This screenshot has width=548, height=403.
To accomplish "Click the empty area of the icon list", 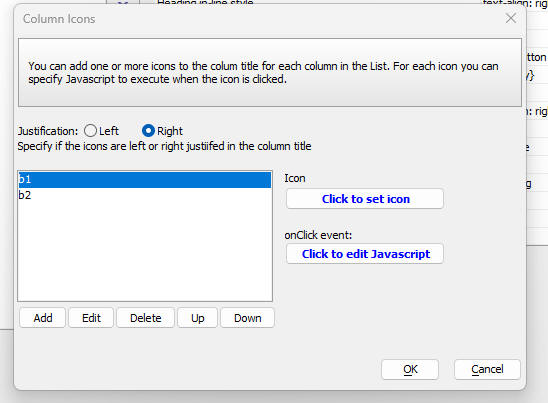I will coord(145,252).
